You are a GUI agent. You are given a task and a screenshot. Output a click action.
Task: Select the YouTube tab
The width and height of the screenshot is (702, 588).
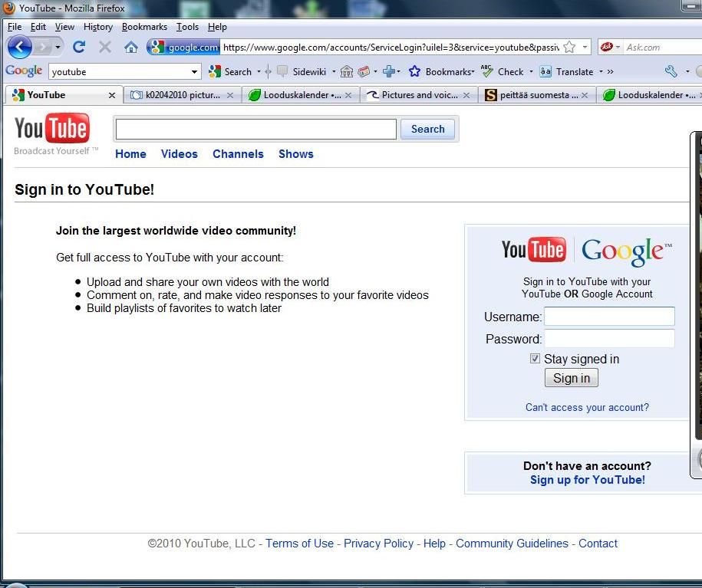click(64, 95)
